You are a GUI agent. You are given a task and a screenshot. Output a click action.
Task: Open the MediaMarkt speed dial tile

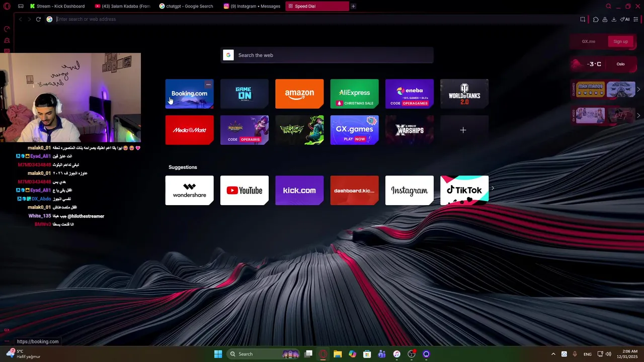click(x=189, y=130)
